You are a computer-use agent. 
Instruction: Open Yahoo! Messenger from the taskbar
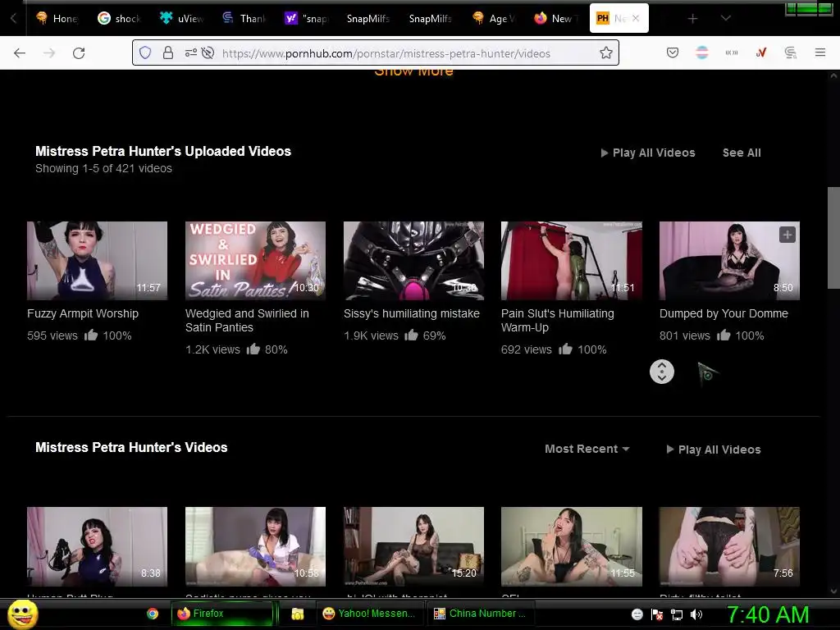[370, 614]
